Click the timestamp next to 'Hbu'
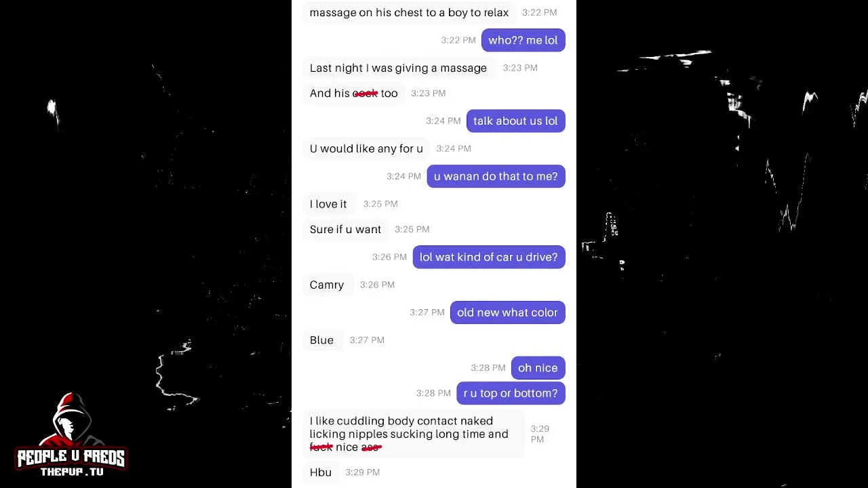Viewport: 868px width, 488px height. click(x=363, y=472)
